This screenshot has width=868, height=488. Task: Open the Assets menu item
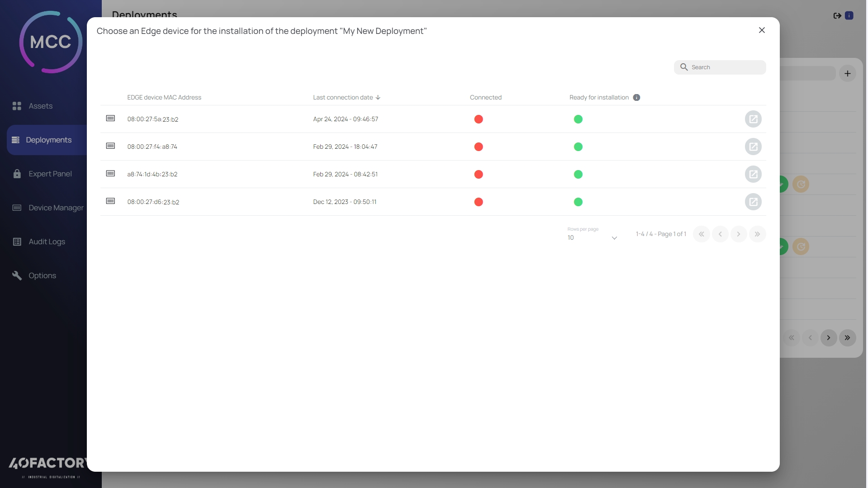pyautogui.click(x=40, y=106)
